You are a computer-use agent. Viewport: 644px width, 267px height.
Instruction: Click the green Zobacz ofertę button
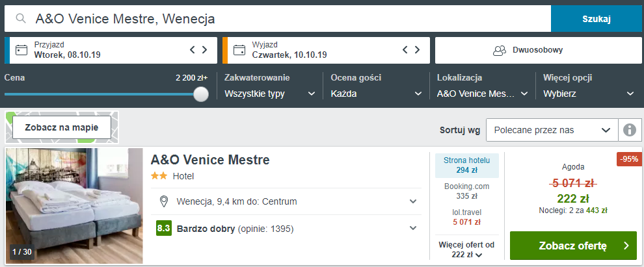point(573,246)
